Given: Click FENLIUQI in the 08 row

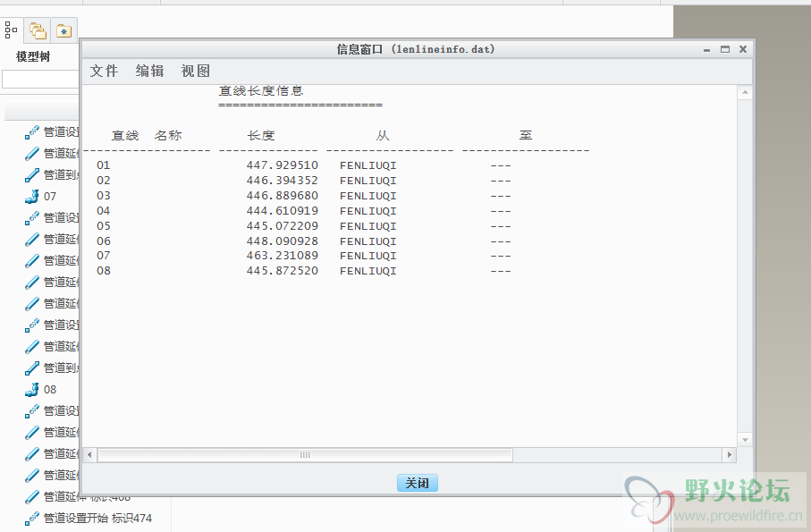Looking at the screenshot, I should [368, 271].
